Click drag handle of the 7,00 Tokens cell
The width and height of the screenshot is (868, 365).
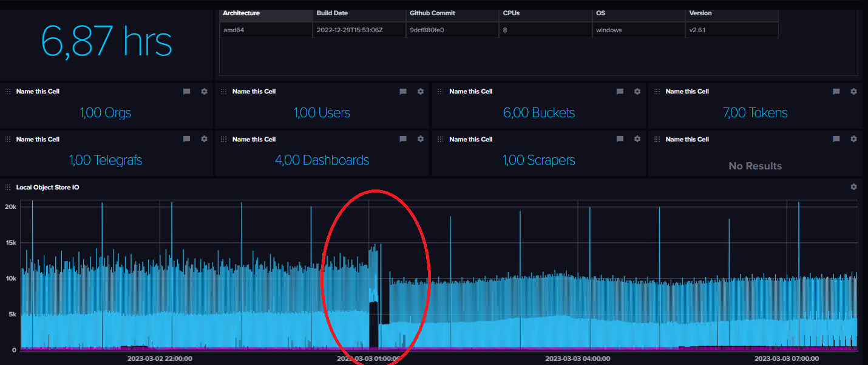[657, 92]
